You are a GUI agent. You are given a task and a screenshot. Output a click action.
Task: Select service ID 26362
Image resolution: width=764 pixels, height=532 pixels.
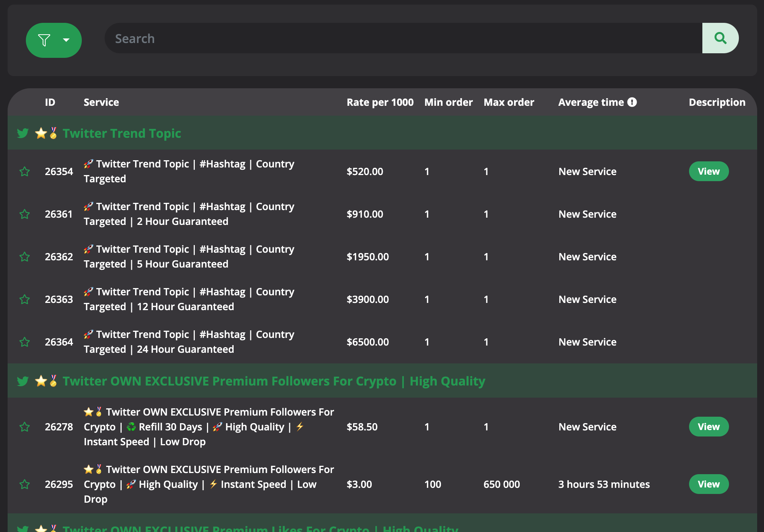(59, 257)
